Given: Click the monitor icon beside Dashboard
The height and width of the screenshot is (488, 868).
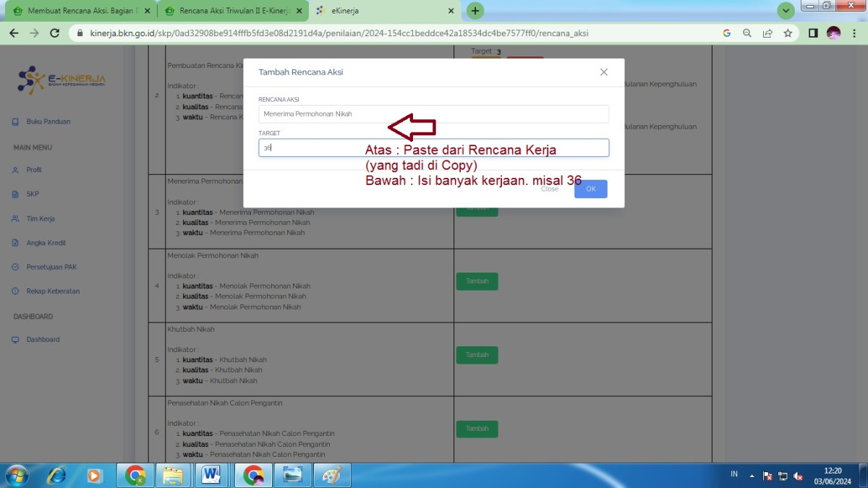Looking at the screenshot, I should point(16,340).
